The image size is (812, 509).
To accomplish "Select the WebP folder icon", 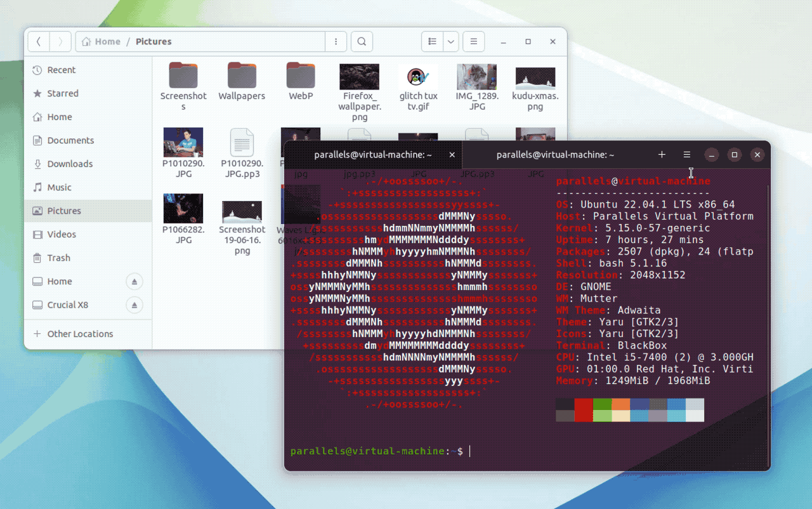I will tap(301, 76).
